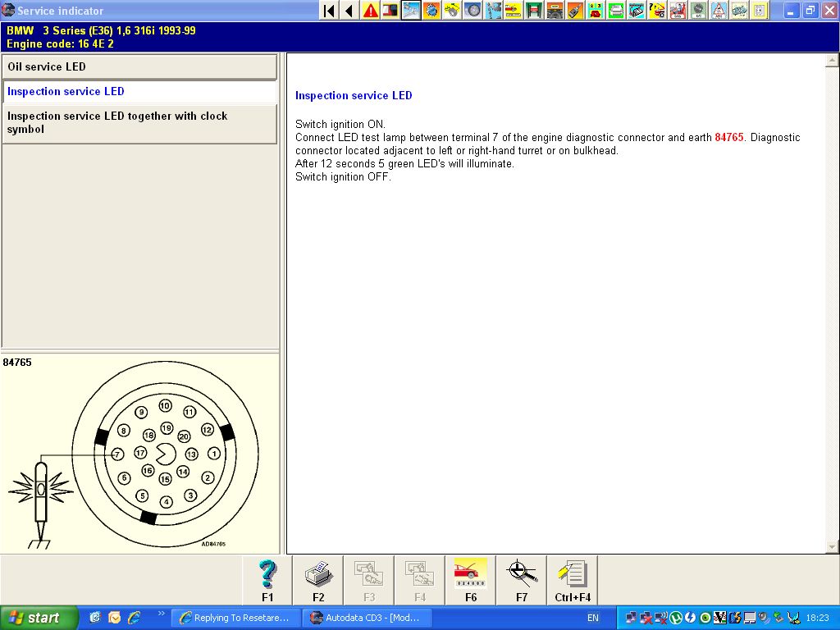Open the air conditioning A/C toolbar icon
840x630 pixels.
click(x=697, y=10)
